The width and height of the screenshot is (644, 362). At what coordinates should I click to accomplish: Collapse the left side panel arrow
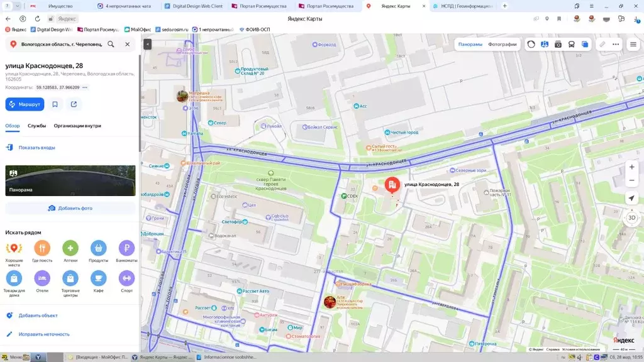(147, 45)
